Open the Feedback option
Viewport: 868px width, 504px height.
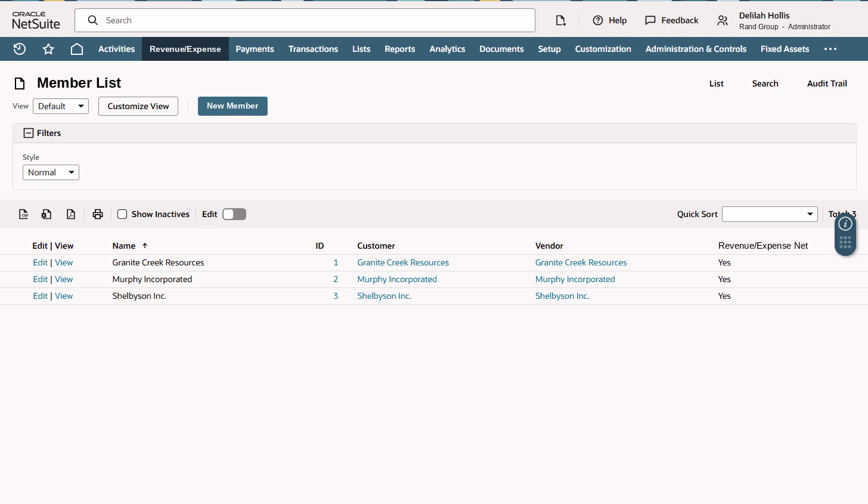coord(672,20)
